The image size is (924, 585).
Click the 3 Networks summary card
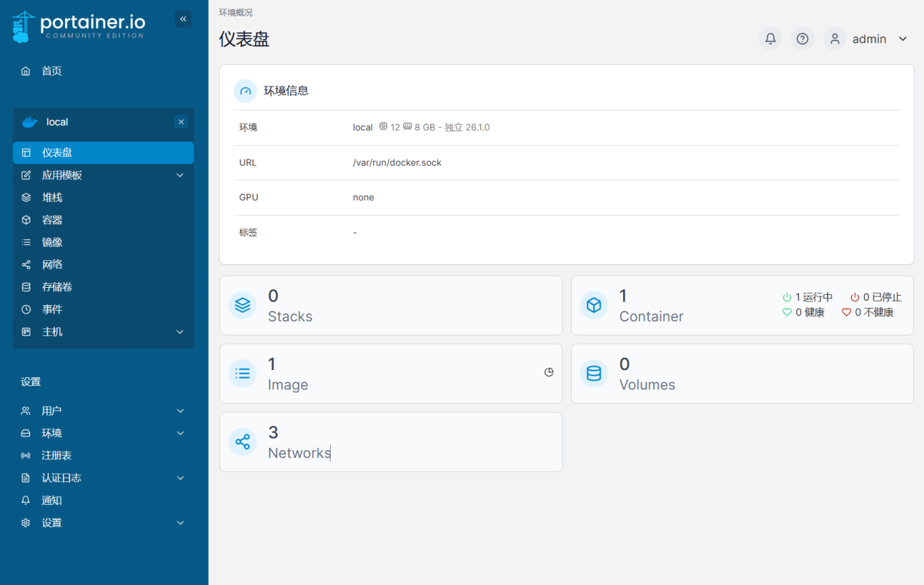coord(391,441)
